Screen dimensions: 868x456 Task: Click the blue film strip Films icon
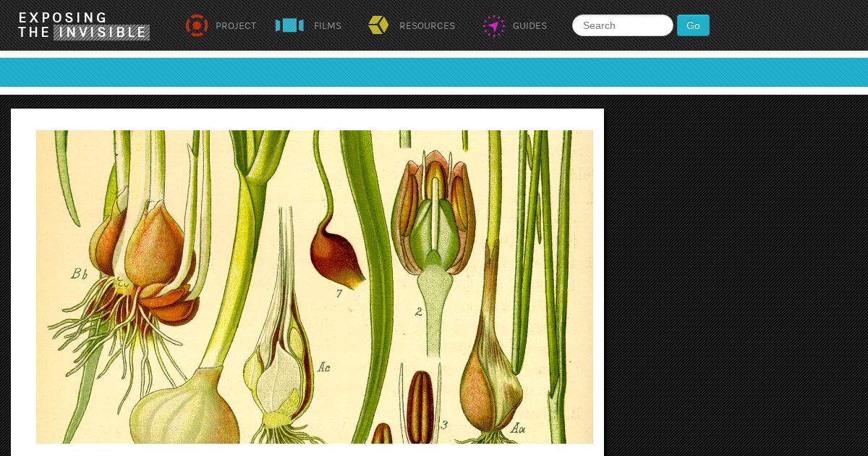pyautogui.click(x=289, y=25)
